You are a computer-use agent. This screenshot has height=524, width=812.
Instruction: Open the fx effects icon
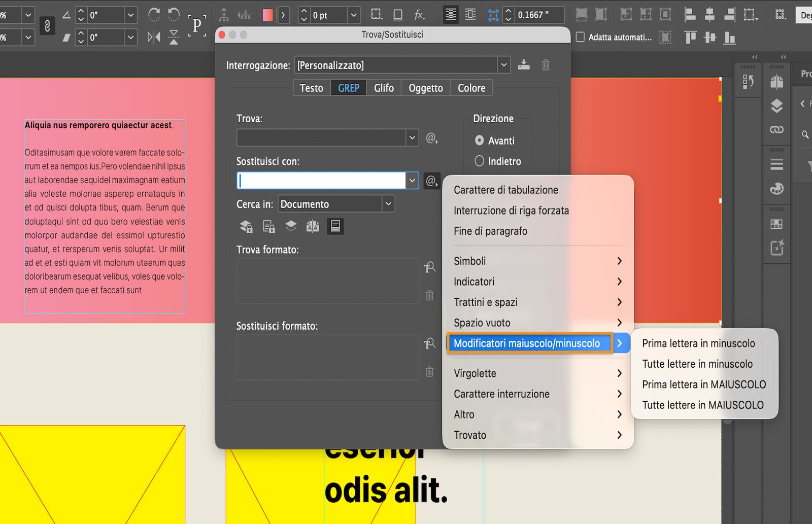419,15
